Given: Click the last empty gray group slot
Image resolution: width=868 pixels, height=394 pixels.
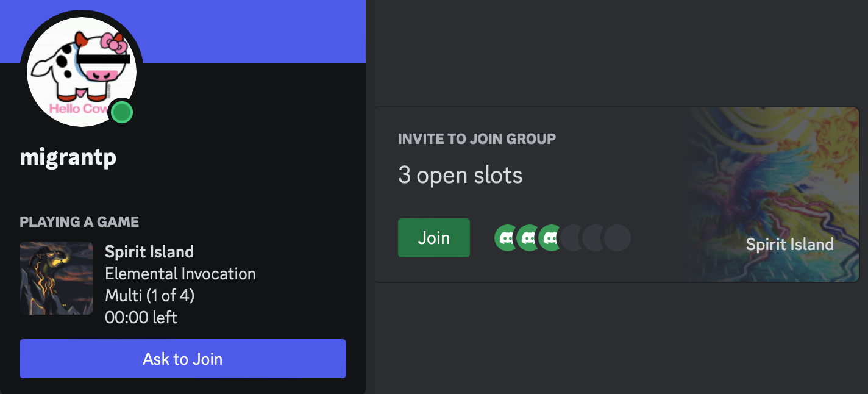Looking at the screenshot, I should coord(617,238).
